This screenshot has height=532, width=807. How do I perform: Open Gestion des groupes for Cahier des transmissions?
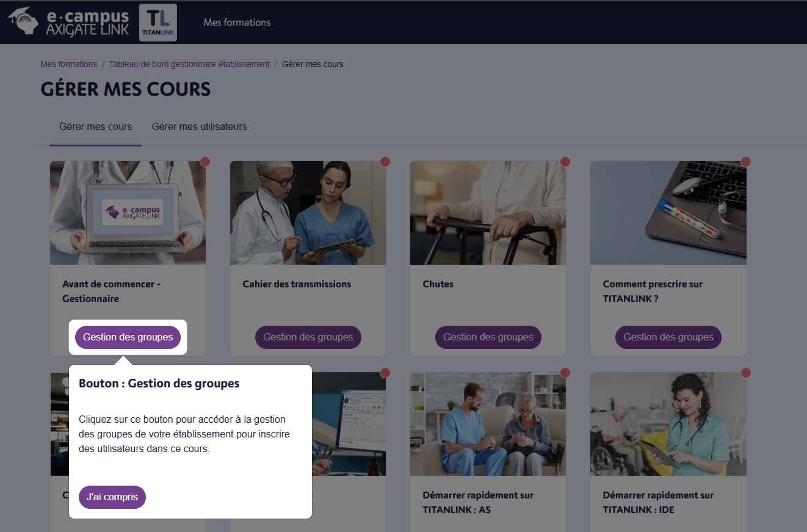click(308, 337)
